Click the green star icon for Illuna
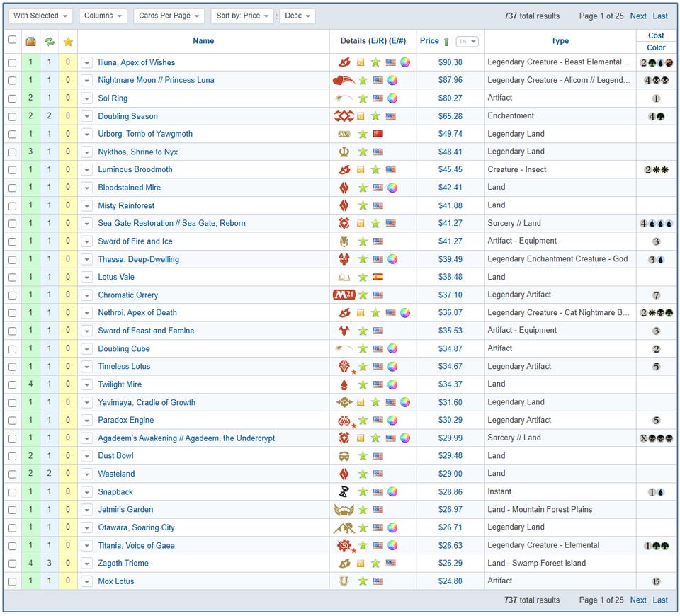The height and width of the screenshot is (616, 680). (x=375, y=62)
